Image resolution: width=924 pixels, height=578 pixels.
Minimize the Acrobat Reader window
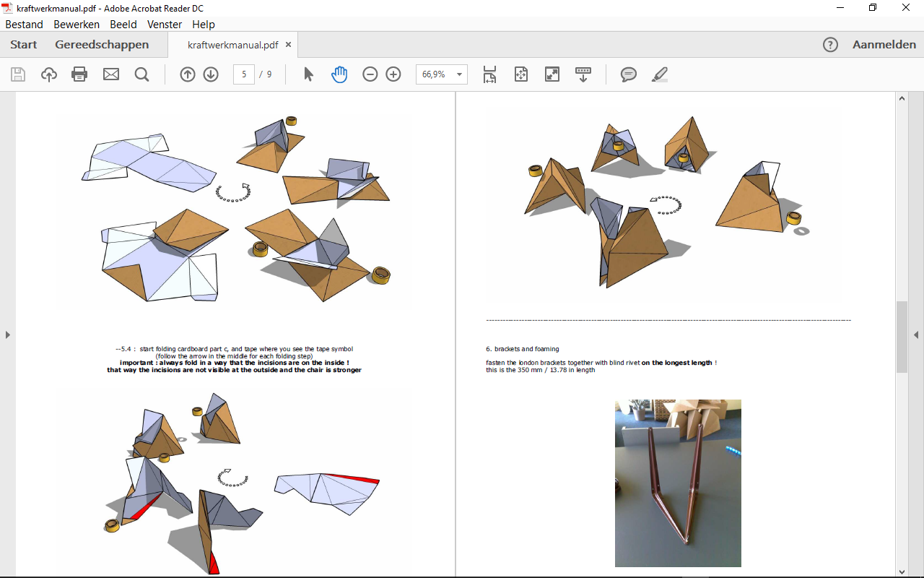tap(841, 7)
